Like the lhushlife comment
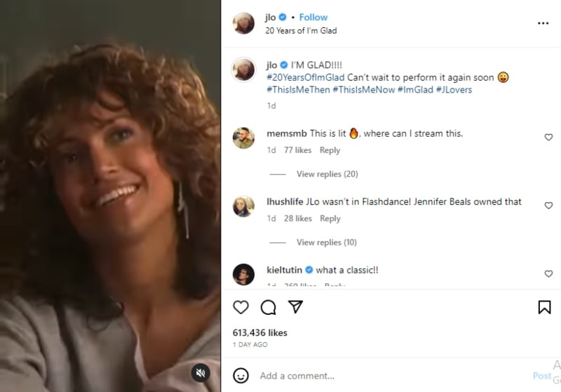 [548, 205]
